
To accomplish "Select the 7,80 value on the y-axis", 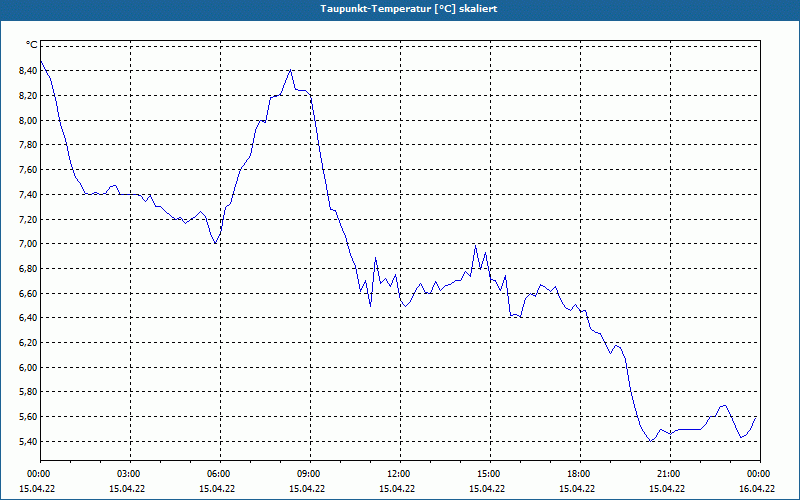I will coord(28,145).
